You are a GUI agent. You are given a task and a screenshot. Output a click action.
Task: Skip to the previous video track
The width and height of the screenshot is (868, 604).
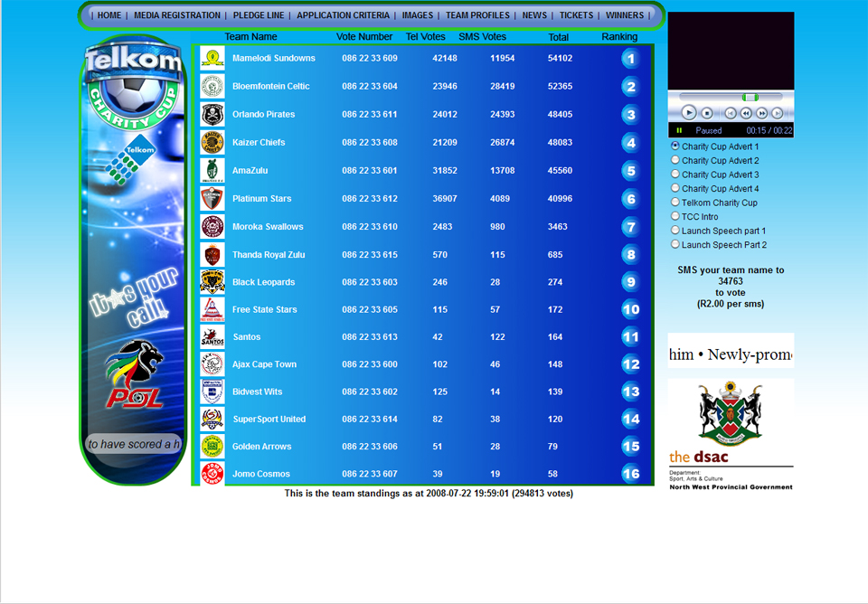[731, 113]
